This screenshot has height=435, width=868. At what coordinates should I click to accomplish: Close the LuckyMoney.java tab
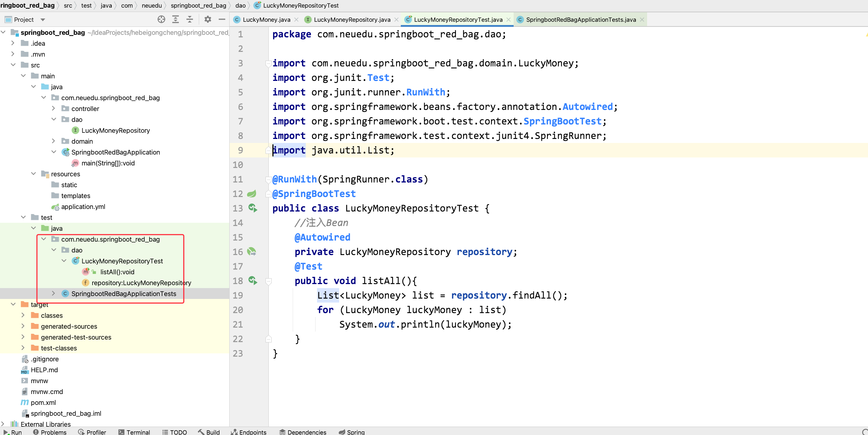[296, 20]
